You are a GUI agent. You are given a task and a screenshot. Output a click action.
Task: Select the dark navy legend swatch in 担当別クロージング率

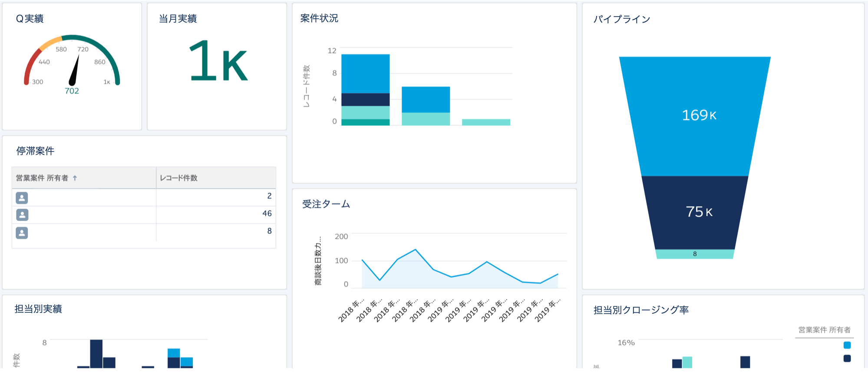(x=847, y=358)
